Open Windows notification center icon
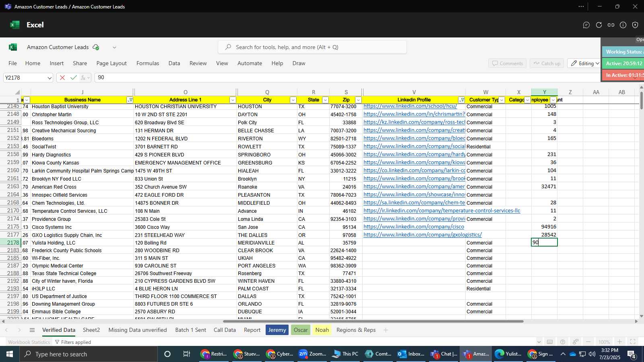 632,354
